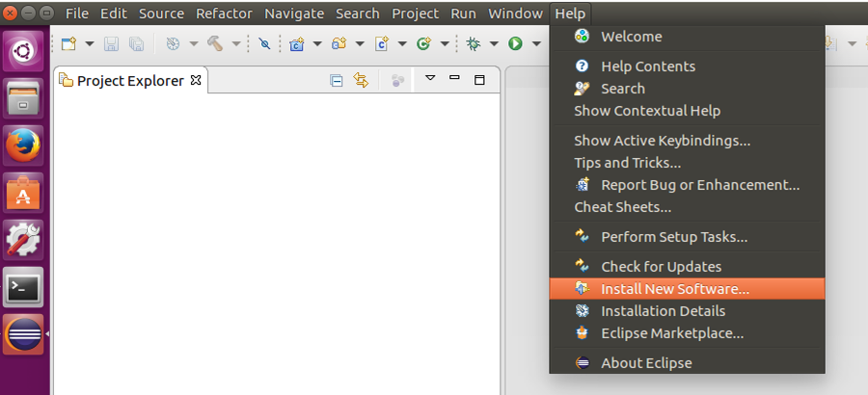Open the Search menu in menu bar
The image size is (868, 395).
[358, 13]
